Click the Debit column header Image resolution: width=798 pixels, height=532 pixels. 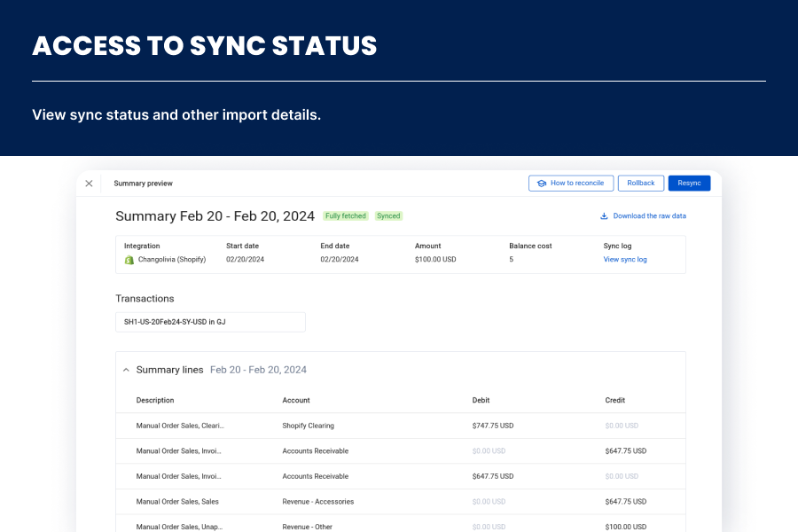pyautogui.click(x=481, y=401)
